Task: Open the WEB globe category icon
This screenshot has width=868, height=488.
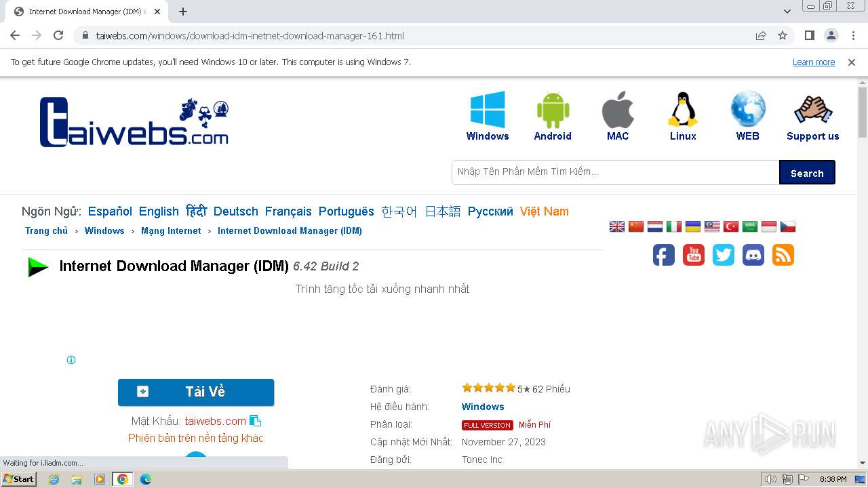Action: pyautogui.click(x=748, y=109)
